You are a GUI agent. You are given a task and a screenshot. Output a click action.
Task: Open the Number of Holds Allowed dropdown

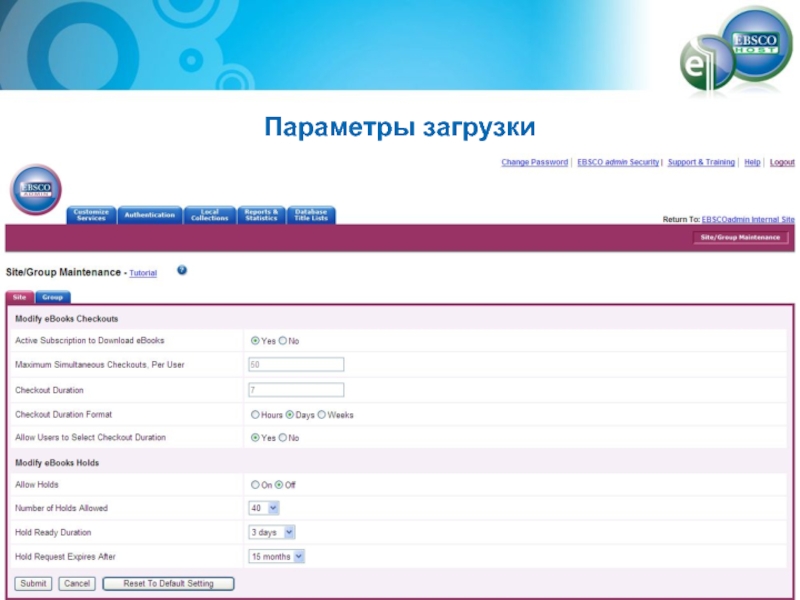(x=264, y=508)
